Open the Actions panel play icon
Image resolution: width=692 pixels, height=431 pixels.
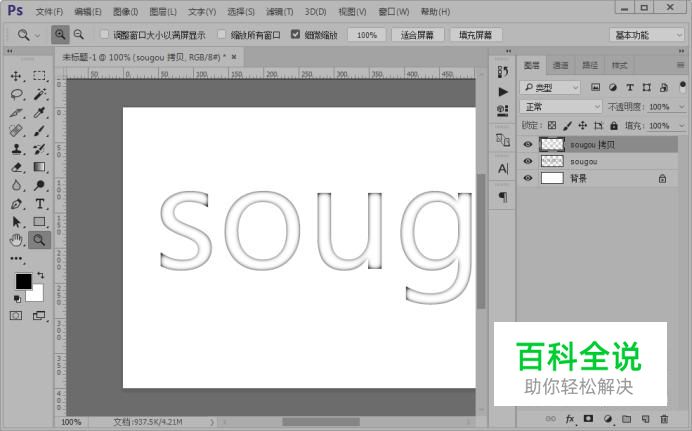[x=503, y=92]
